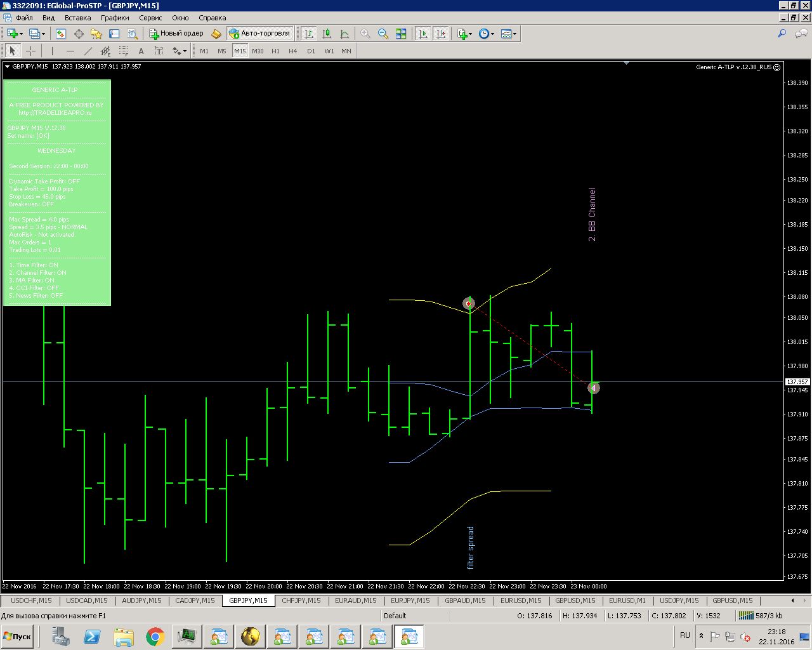Select the text label 'T' tool

click(159, 51)
